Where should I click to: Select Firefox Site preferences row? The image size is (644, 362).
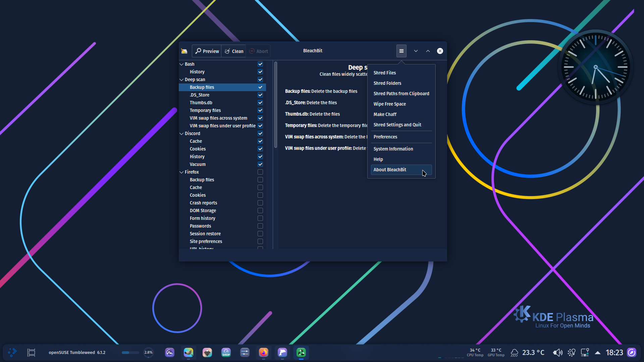(x=222, y=241)
